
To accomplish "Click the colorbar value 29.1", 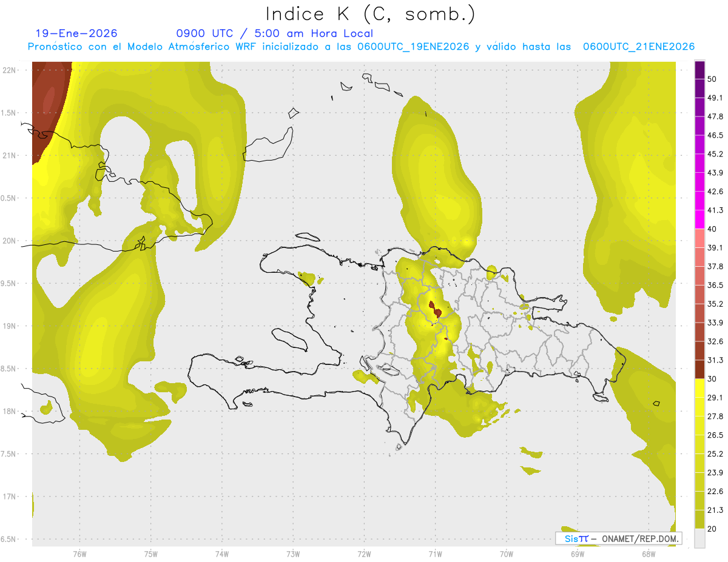I will tap(715, 398).
